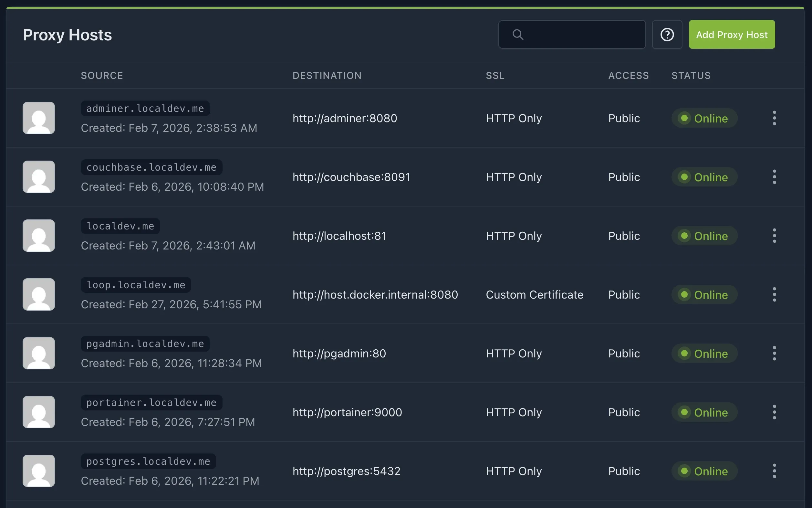Click the ACCESS column header
Viewport: 812px width, 508px height.
pos(629,76)
